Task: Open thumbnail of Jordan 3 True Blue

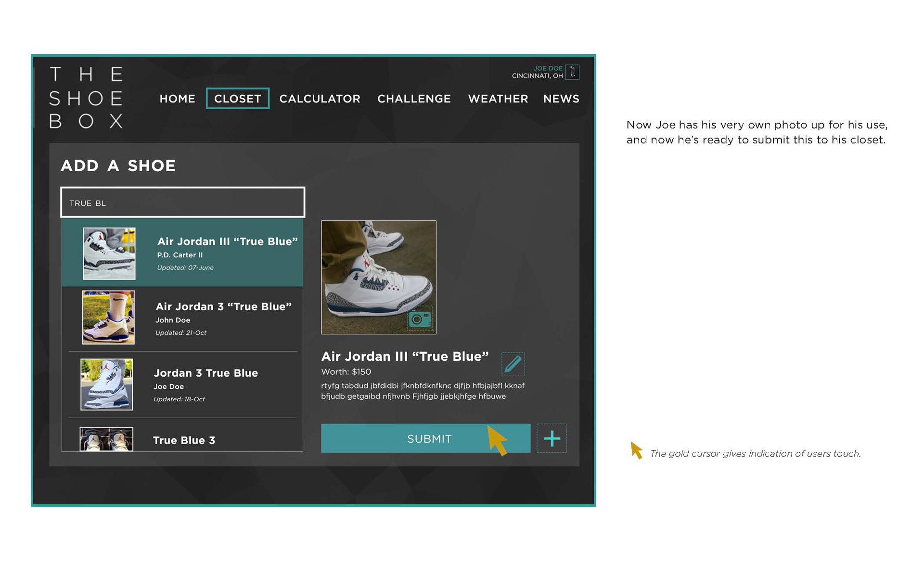Action: tap(106, 384)
